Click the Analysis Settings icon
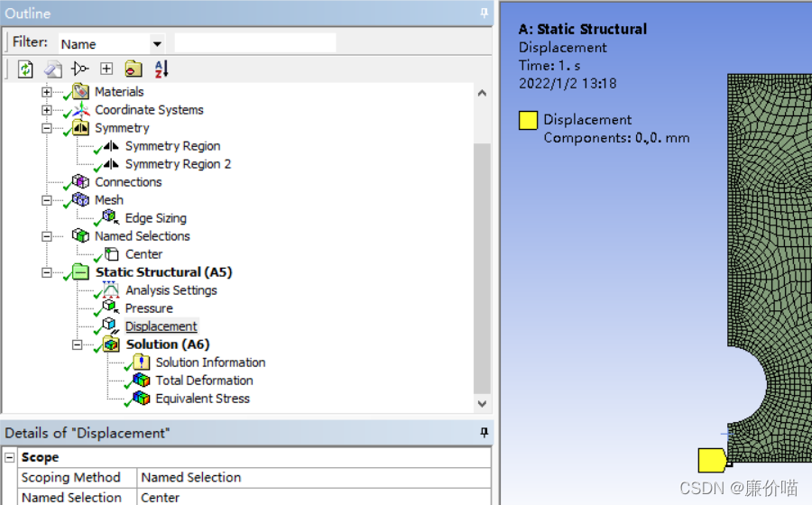 click(111, 289)
